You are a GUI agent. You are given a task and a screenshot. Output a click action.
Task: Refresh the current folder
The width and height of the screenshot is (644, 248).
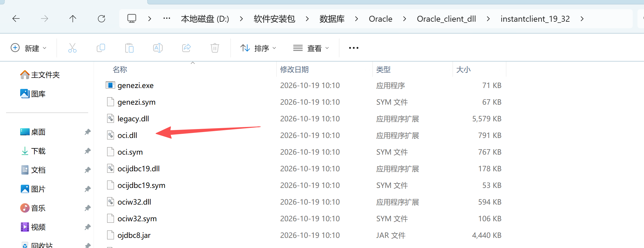[x=101, y=19]
